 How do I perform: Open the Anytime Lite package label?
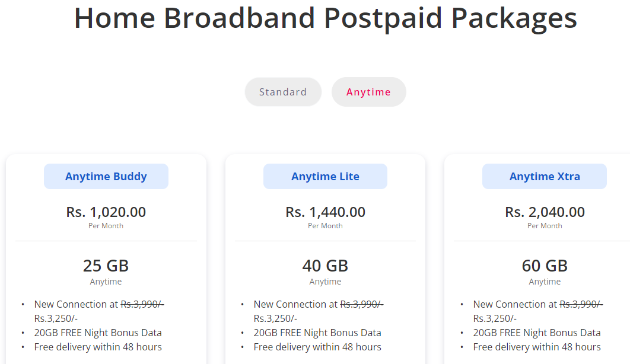[x=326, y=176]
